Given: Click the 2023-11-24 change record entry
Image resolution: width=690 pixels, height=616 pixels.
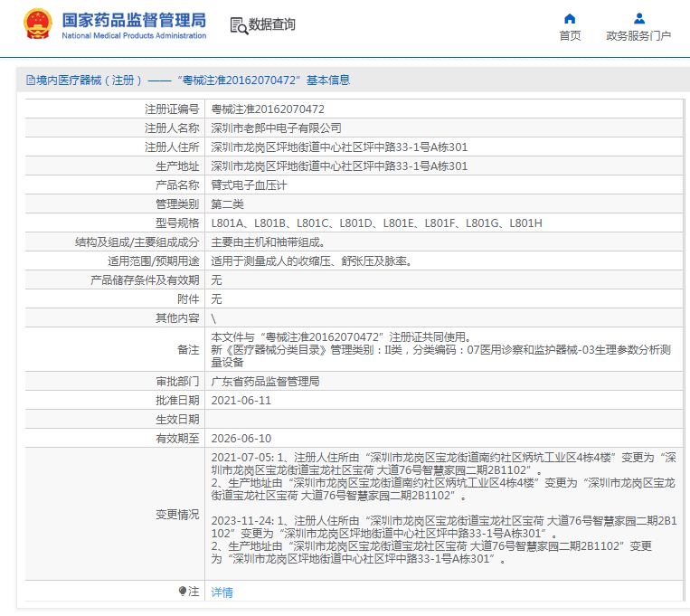Looking at the screenshot, I should [443, 540].
